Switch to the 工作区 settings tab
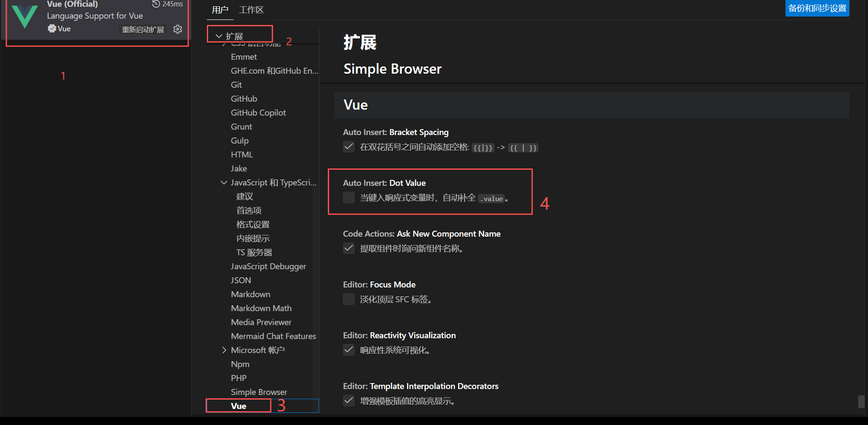868x425 pixels. click(251, 10)
